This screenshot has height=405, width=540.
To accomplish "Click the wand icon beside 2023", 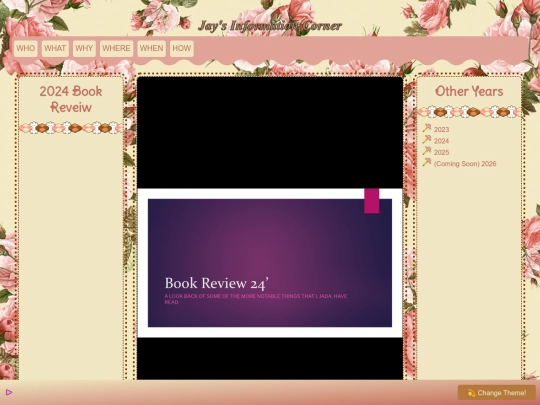I will click(427, 128).
